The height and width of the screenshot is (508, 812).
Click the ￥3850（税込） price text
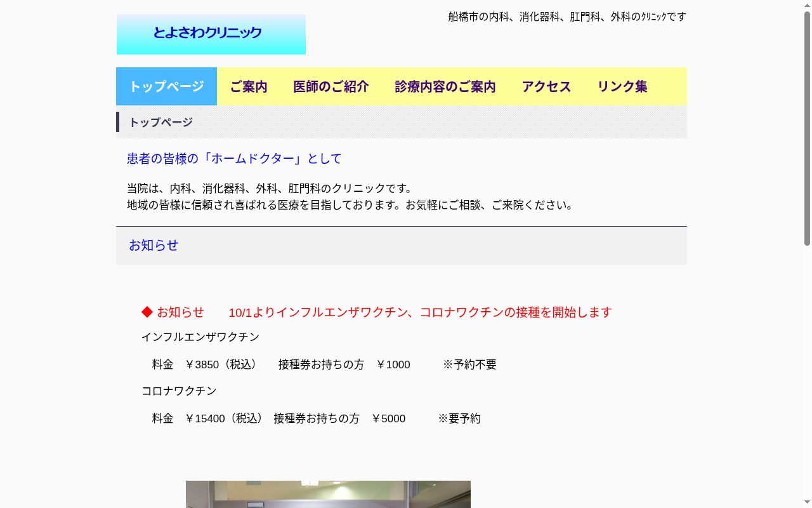(220, 364)
